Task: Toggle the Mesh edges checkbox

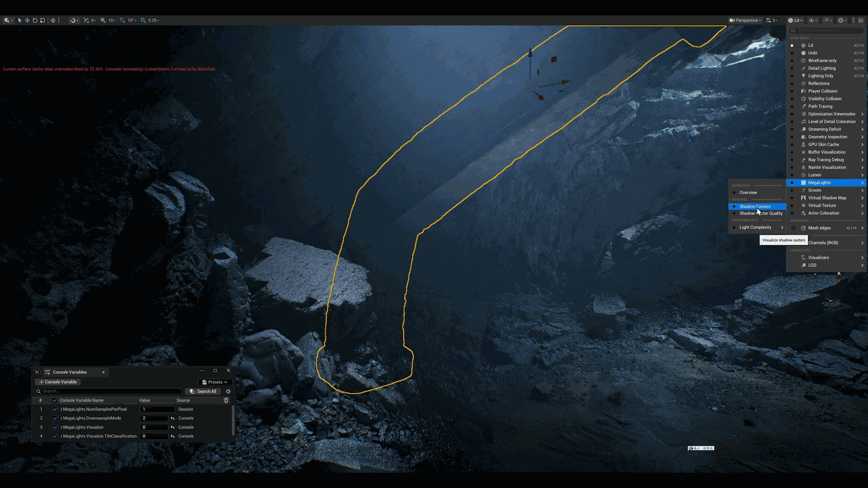Action: (x=794, y=228)
